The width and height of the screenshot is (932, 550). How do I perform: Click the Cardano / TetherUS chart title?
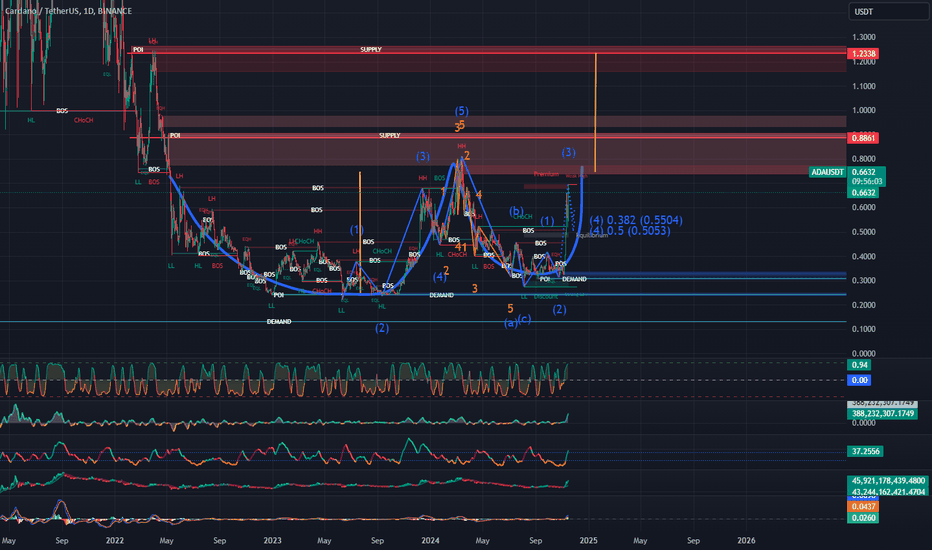pos(68,11)
